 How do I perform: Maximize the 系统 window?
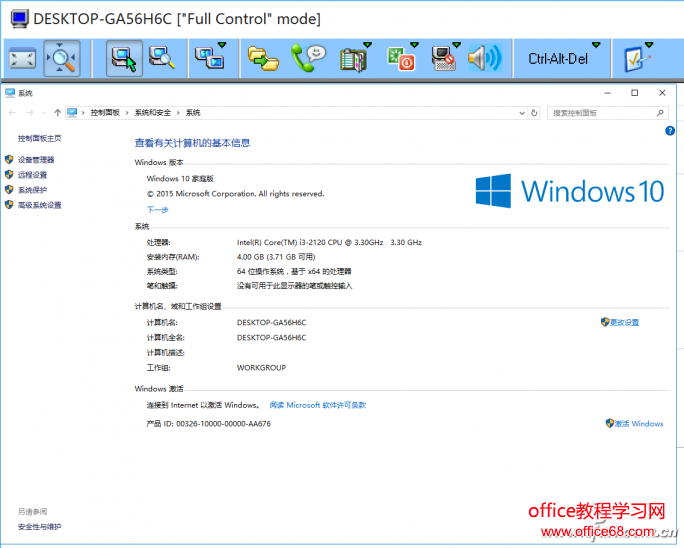[635, 92]
